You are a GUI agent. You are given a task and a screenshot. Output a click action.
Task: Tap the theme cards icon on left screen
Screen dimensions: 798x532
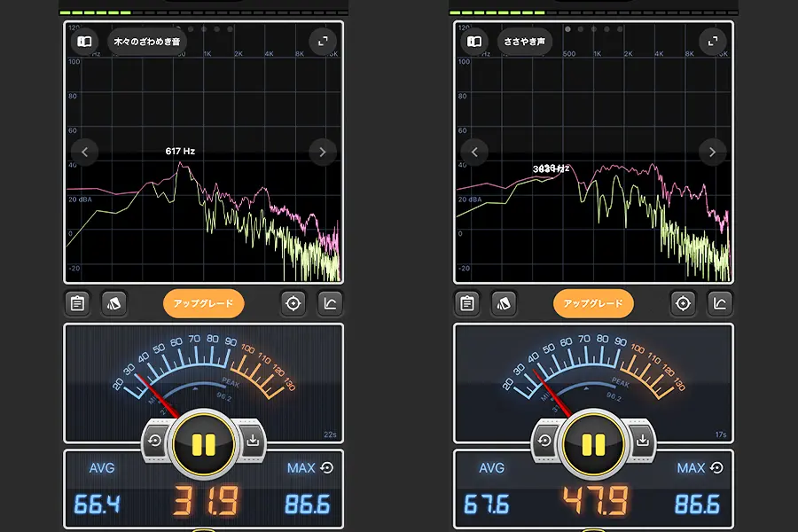(x=114, y=304)
